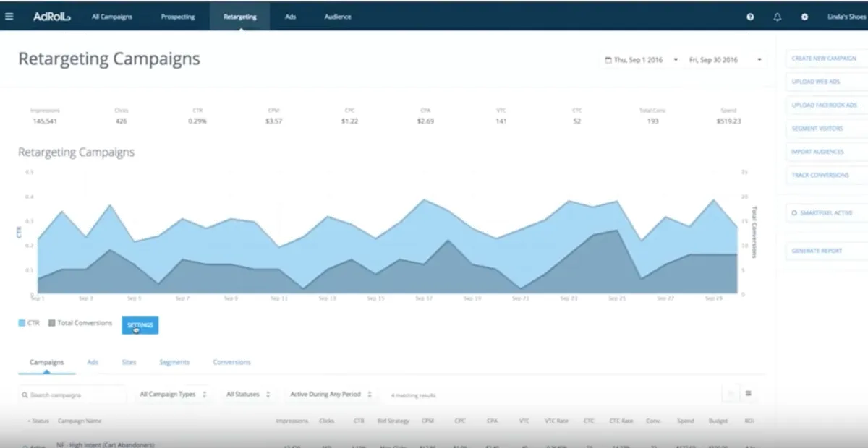Click Total Conversions legend color swatch

(x=52, y=323)
